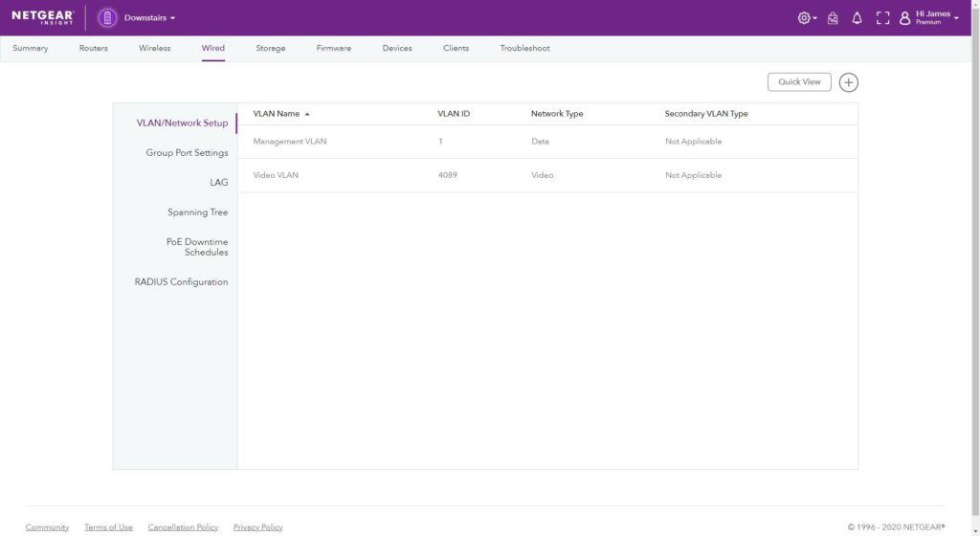Open the notifications bell

tap(857, 18)
